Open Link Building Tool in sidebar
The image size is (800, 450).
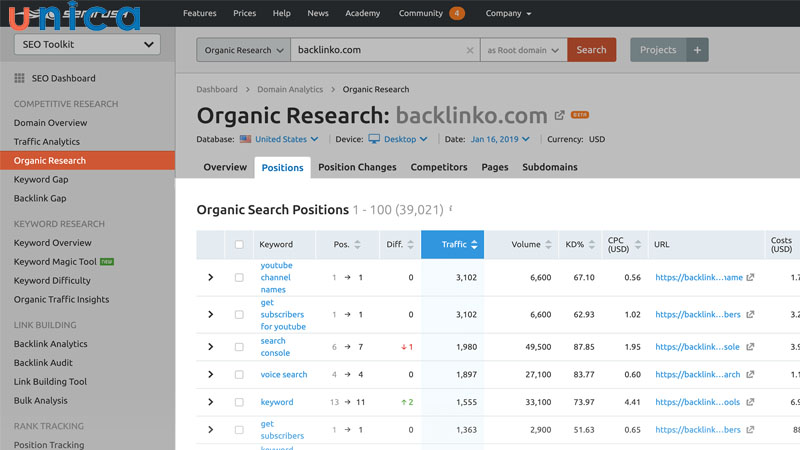[x=51, y=382]
